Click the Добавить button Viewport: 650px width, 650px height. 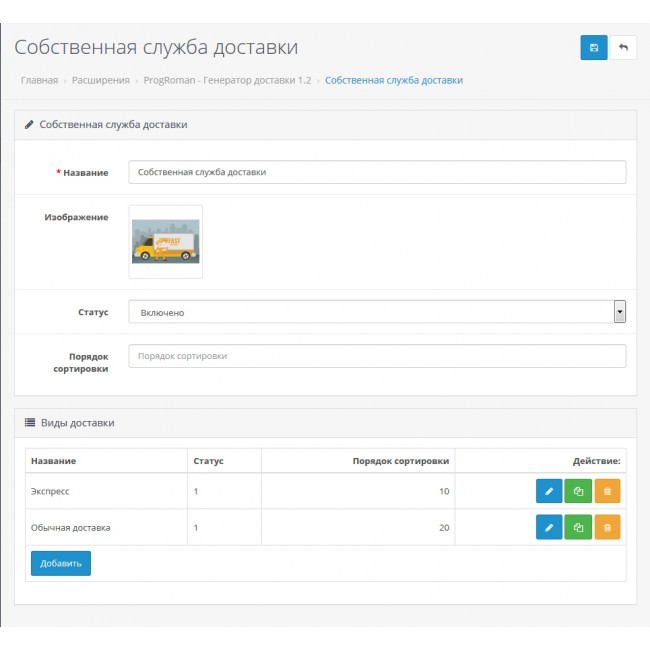(x=60, y=564)
